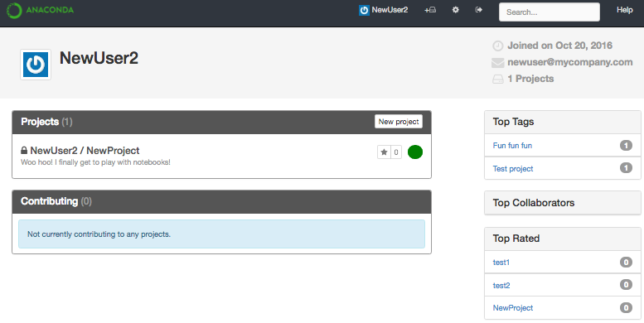The height and width of the screenshot is (323, 644).
Task: Click the envelope icon next to email
Action: click(498, 62)
